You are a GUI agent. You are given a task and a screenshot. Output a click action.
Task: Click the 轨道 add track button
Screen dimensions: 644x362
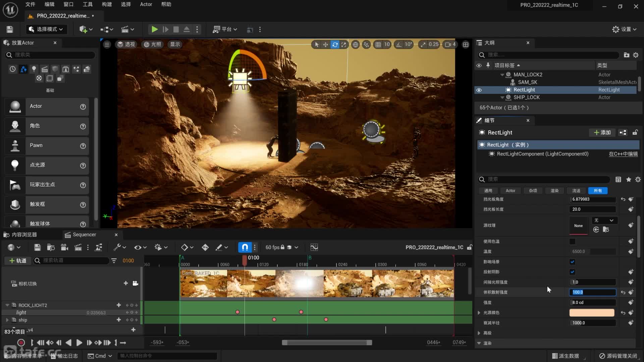pyautogui.click(x=18, y=260)
